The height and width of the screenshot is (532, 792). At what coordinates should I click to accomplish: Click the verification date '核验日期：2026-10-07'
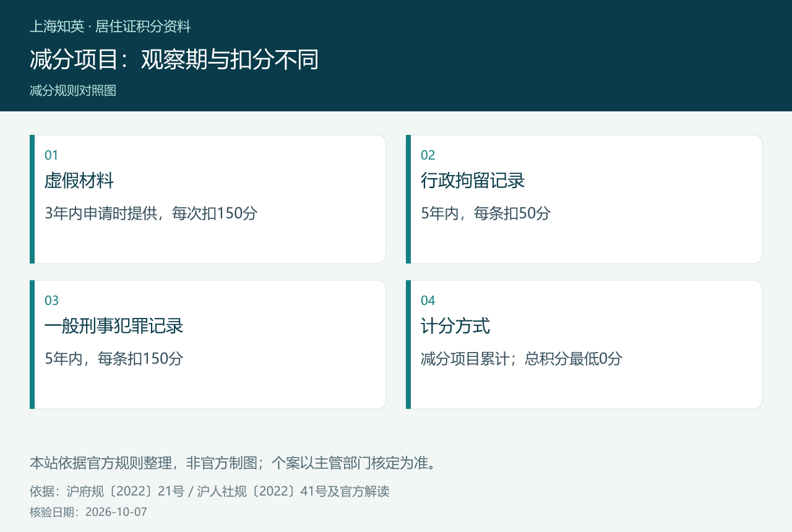click(88, 512)
